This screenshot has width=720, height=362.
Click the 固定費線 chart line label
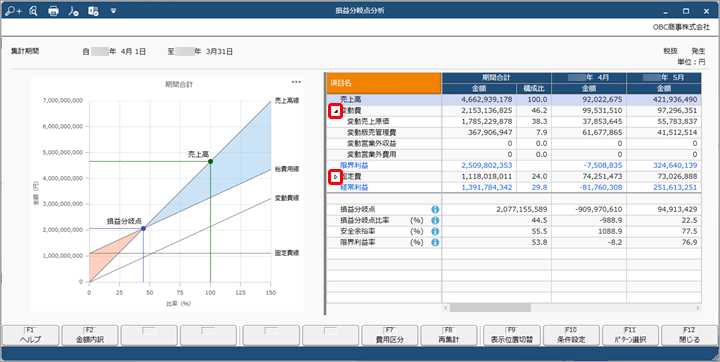(x=287, y=253)
